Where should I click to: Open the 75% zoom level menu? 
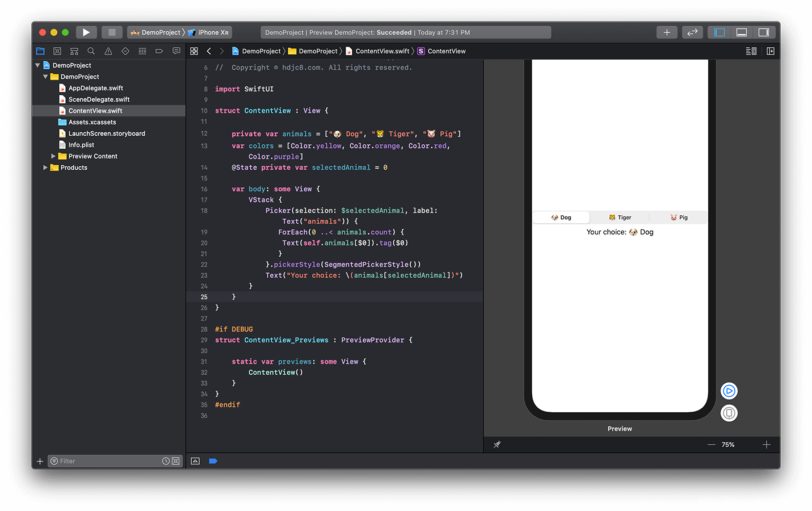(x=728, y=445)
